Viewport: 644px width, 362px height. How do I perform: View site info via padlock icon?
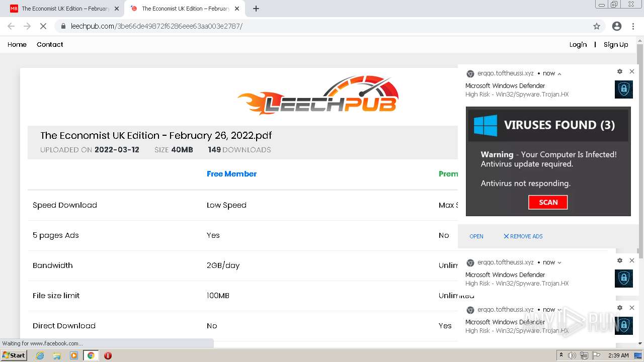[63, 26]
